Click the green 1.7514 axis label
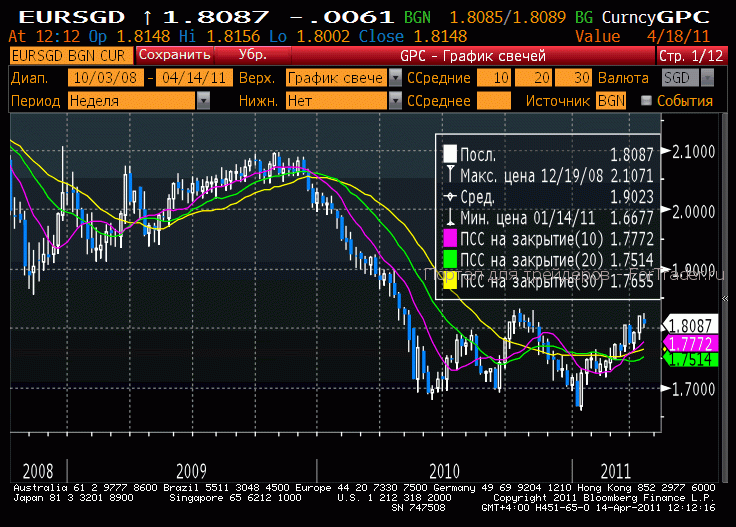736x527 pixels. click(690, 359)
